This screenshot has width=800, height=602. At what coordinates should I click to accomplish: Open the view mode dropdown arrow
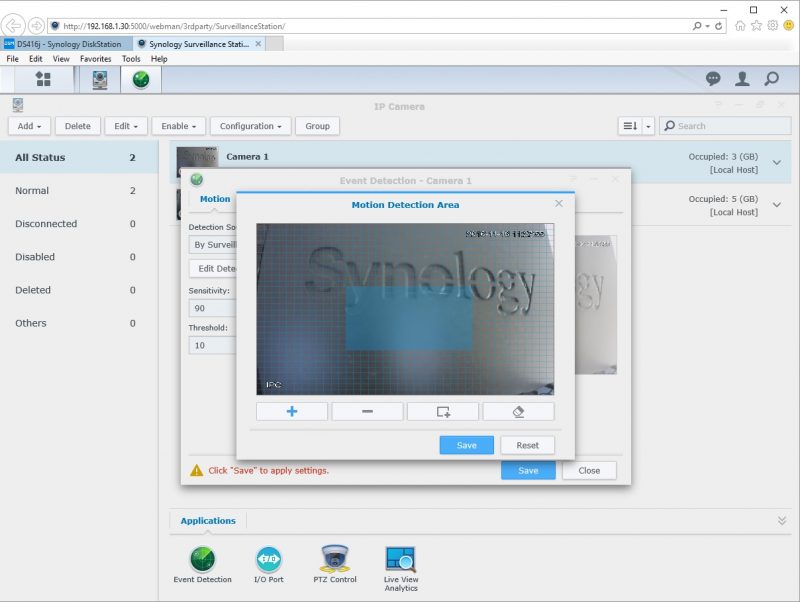pyautogui.click(x=648, y=126)
